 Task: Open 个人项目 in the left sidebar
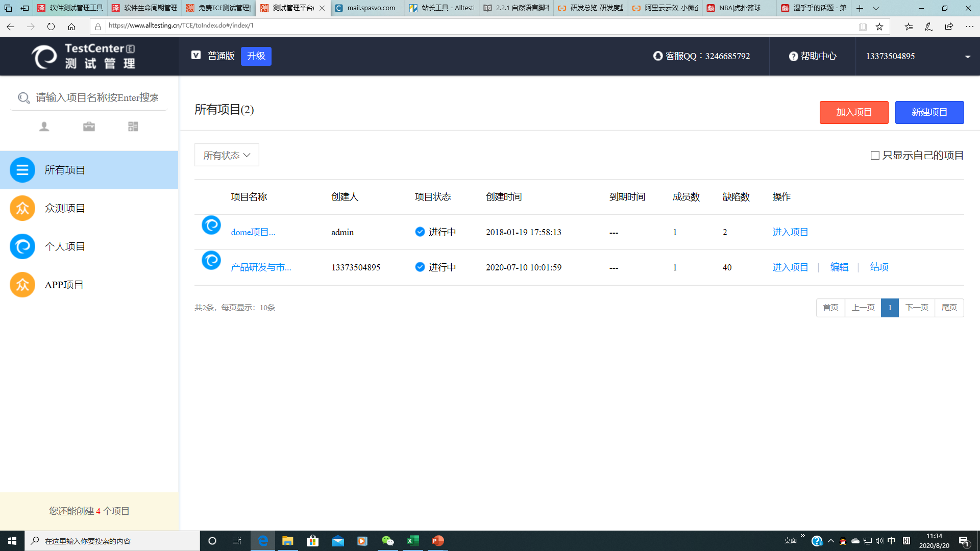pos(65,246)
